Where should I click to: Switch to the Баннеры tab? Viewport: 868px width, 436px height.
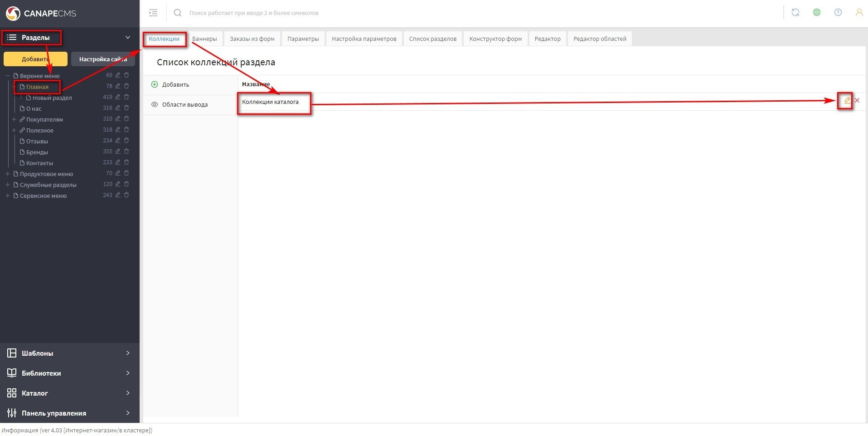[204, 39]
